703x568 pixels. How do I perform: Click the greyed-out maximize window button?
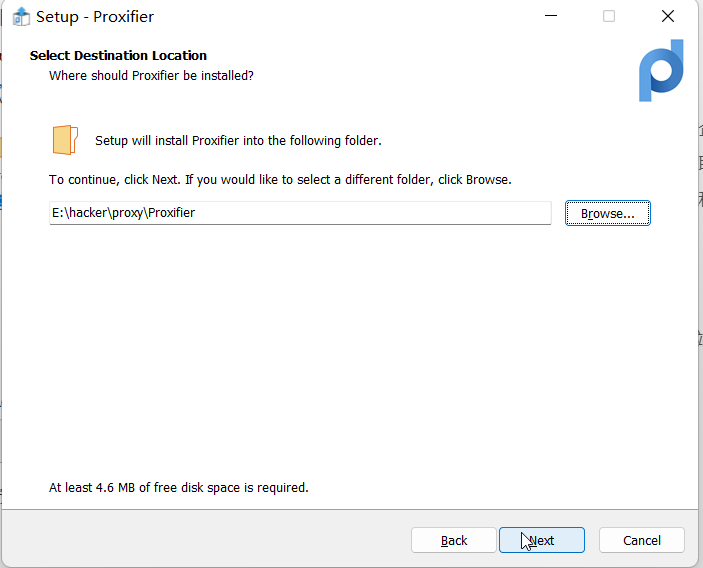[x=609, y=17]
